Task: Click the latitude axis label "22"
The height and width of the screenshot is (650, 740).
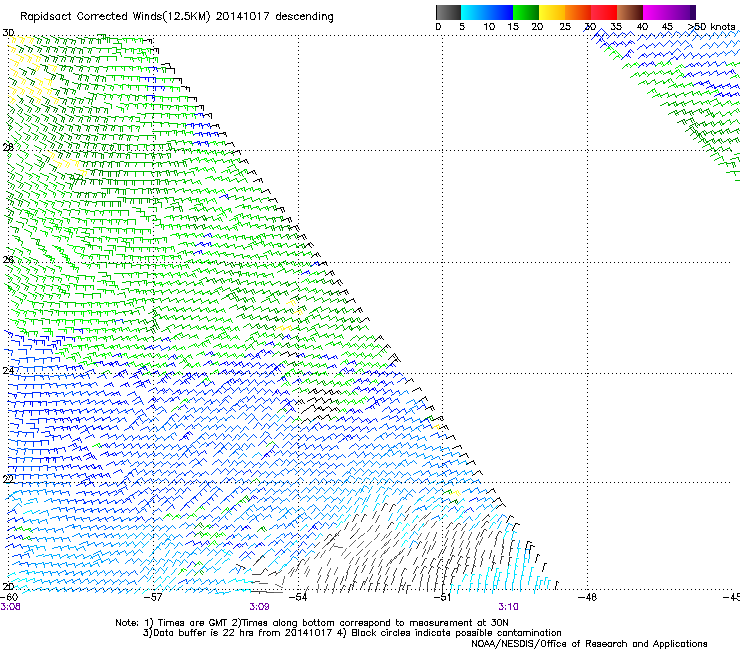Action: (x=8, y=479)
